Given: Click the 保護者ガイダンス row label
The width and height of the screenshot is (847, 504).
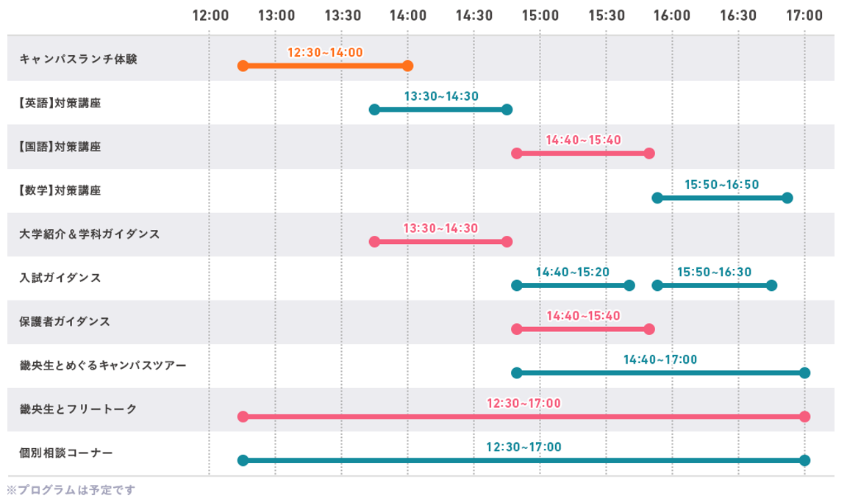Looking at the screenshot, I should click(65, 322).
